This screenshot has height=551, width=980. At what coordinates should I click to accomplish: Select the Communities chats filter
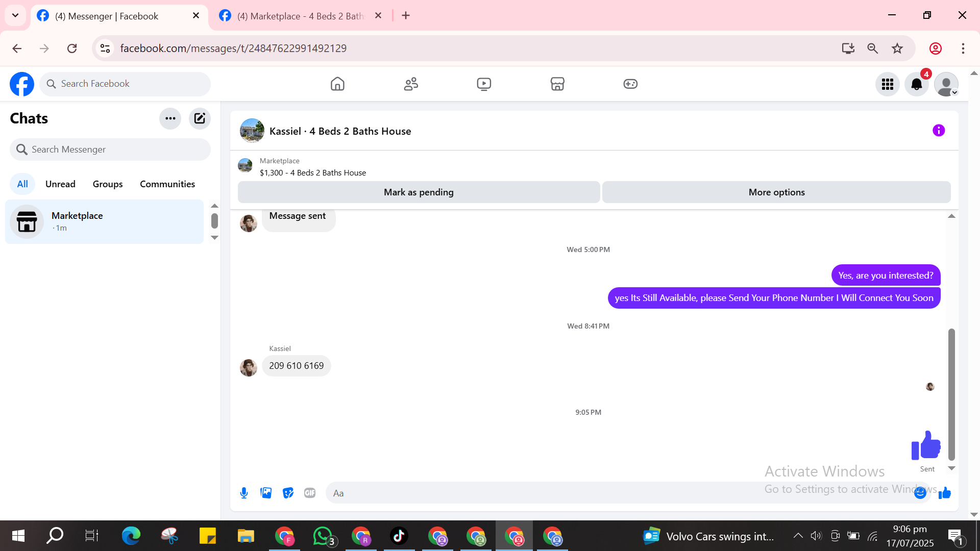(167, 184)
